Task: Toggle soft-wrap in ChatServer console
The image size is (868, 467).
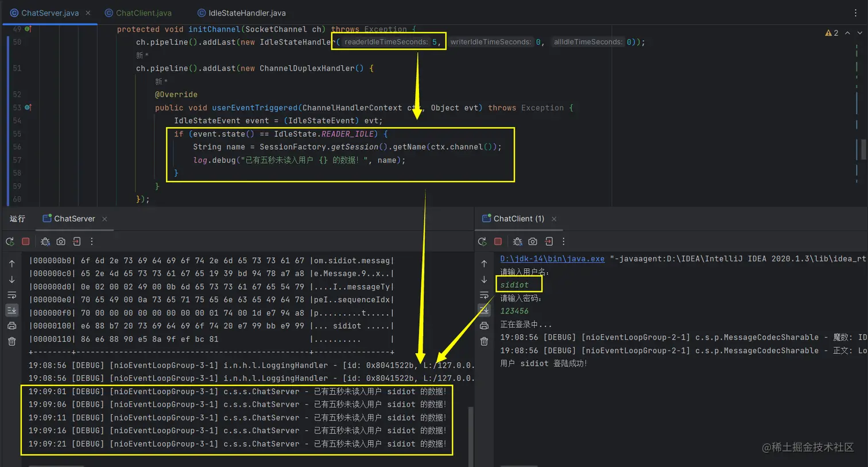Action: 12,295
